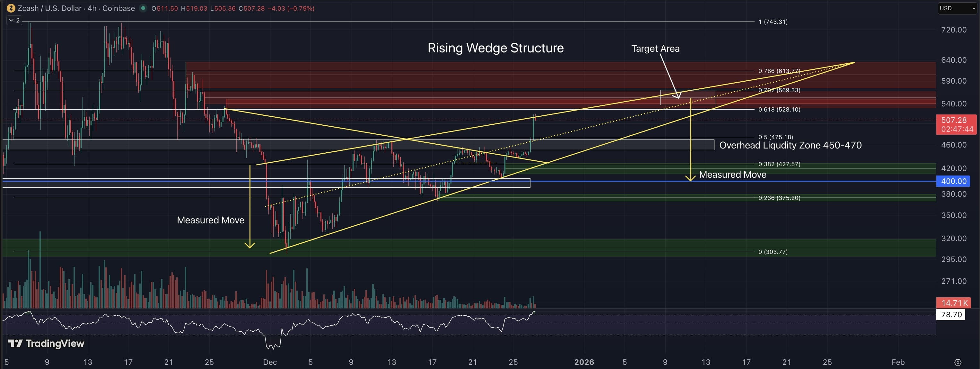The height and width of the screenshot is (369, 980).
Task: Select the Rising Wedge Structure text
Action: 495,48
